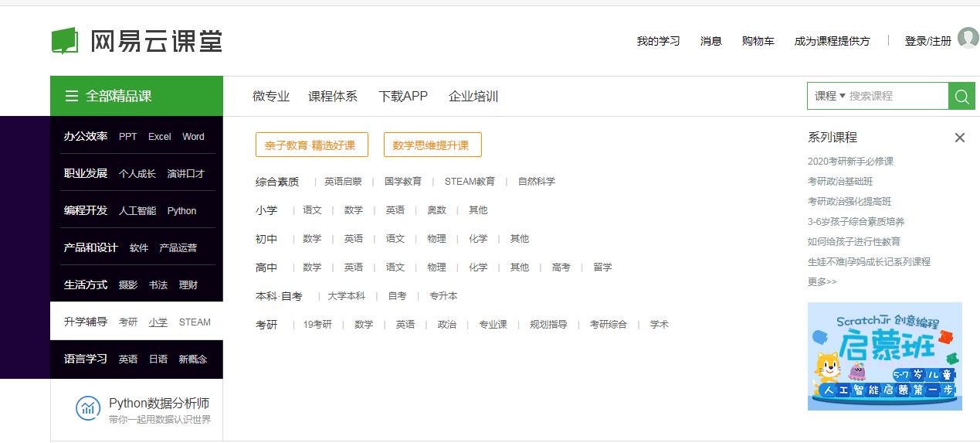The image size is (980, 443).
Task: Open the 课程体系 tab
Action: pyautogui.click(x=333, y=96)
